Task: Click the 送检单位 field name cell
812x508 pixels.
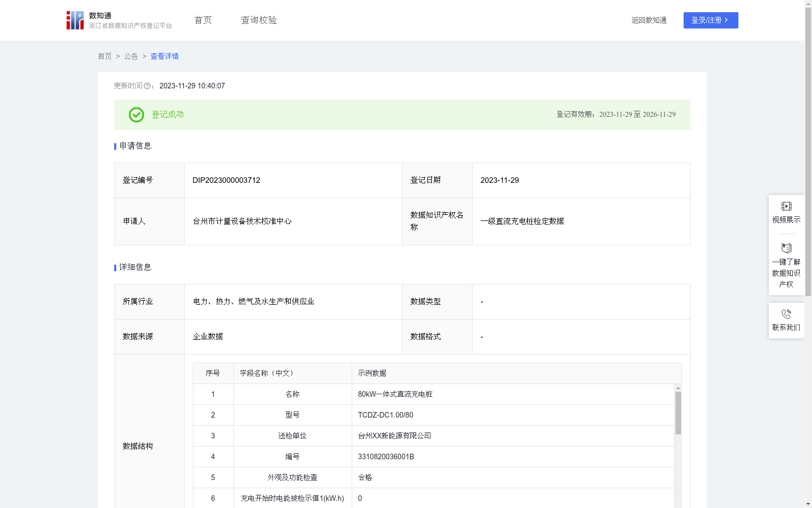Action: 292,436
